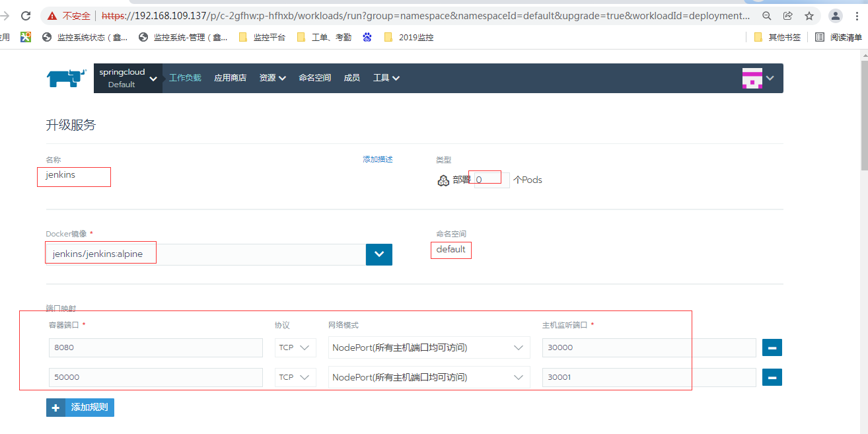This screenshot has height=434, width=868.
Task: Click the container port 50000 field
Action: 156,377
